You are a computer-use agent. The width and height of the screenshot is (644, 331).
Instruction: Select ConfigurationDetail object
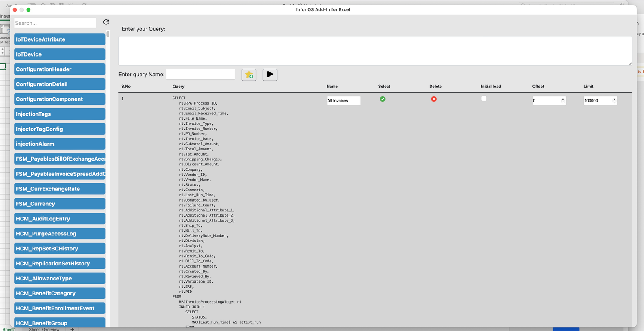coord(60,84)
